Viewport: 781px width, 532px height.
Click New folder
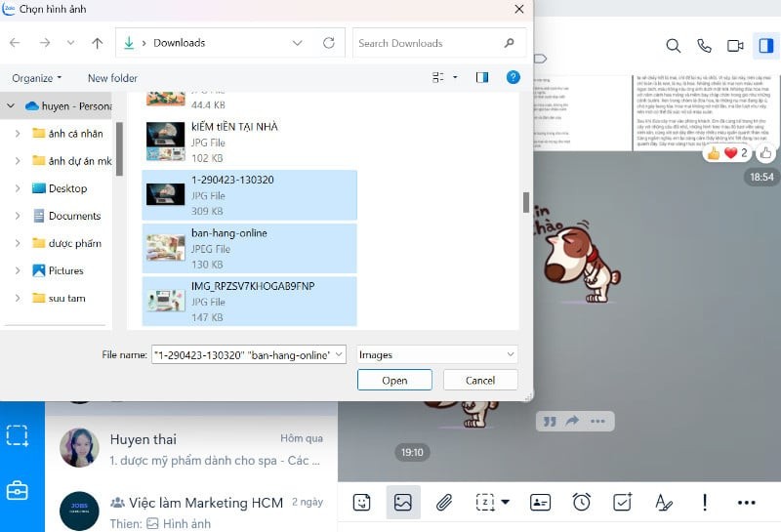point(112,78)
